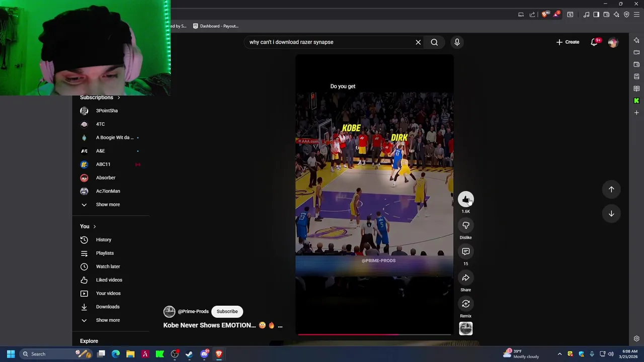This screenshot has height=362, width=644.
Task: Open Kick shortcut in Brave sidebar
Action: 636,101
